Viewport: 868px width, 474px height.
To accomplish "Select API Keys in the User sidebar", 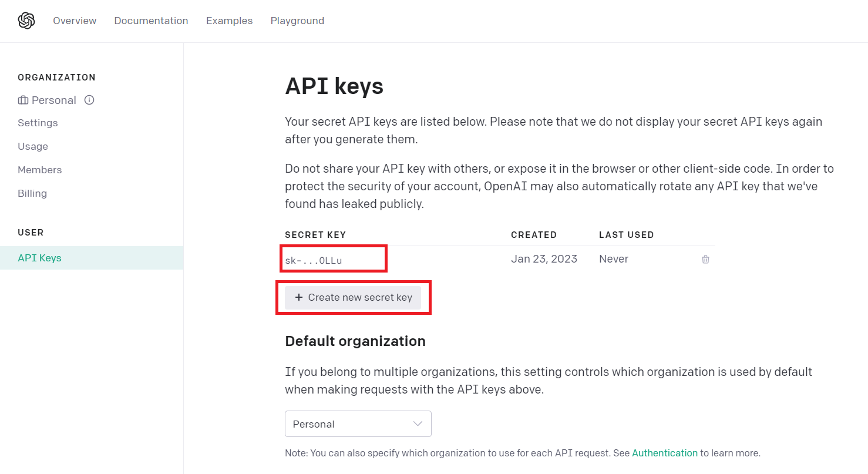I will coord(39,258).
